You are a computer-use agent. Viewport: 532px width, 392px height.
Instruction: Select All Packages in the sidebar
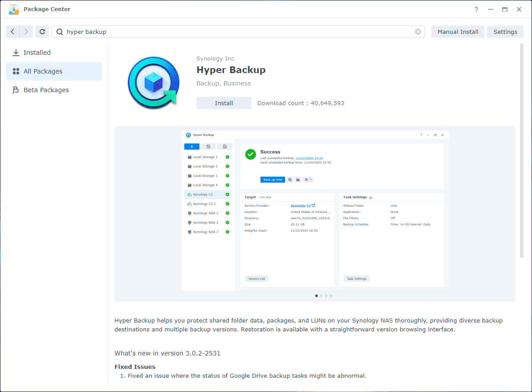click(x=43, y=71)
